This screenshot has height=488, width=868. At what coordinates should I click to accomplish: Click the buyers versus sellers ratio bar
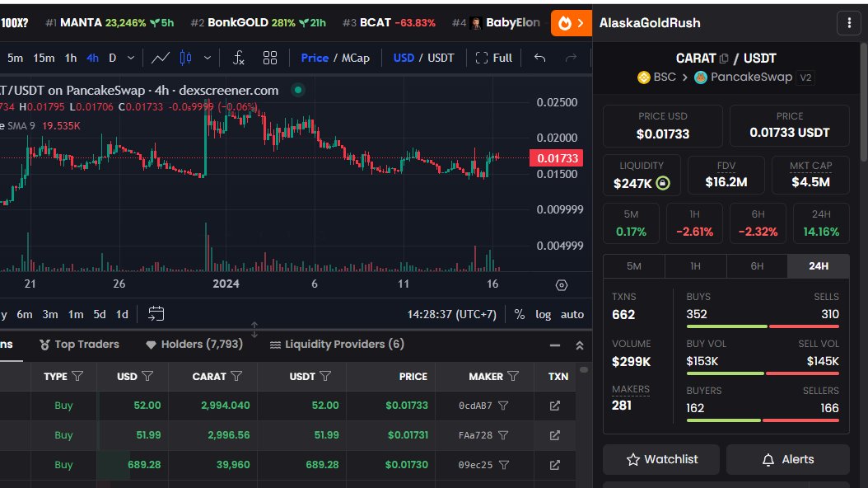tap(763, 420)
